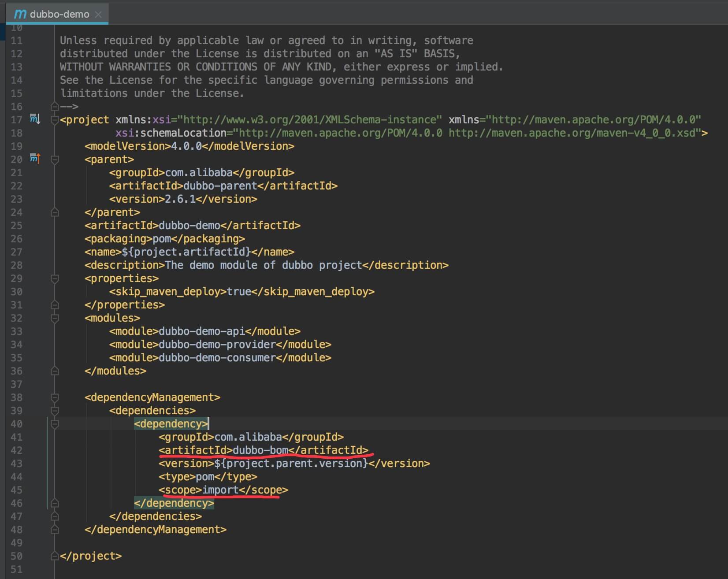Fold the properties section at line 29
This screenshot has height=579, width=728.
click(55, 278)
